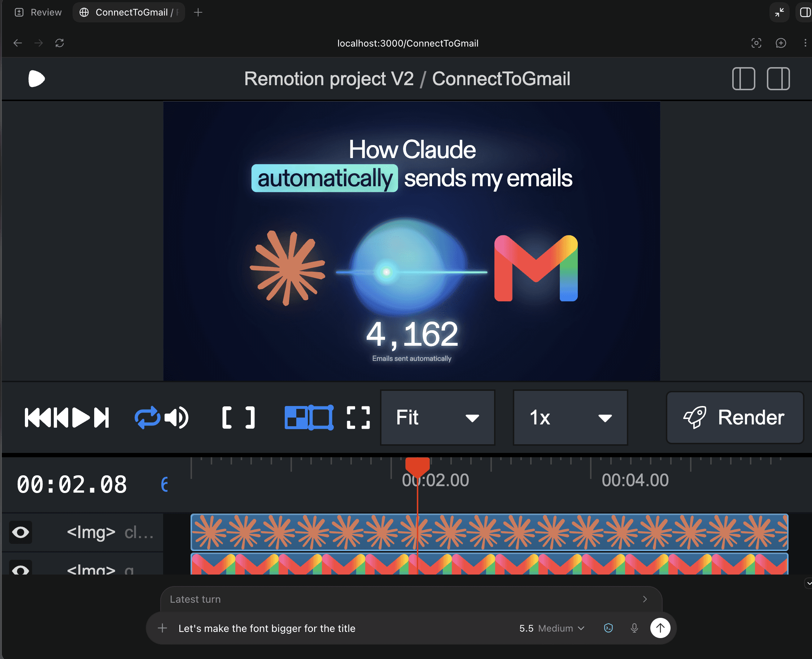Add an attachment with the plus icon
This screenshot has width=812, height=659.
click(162, 628)
